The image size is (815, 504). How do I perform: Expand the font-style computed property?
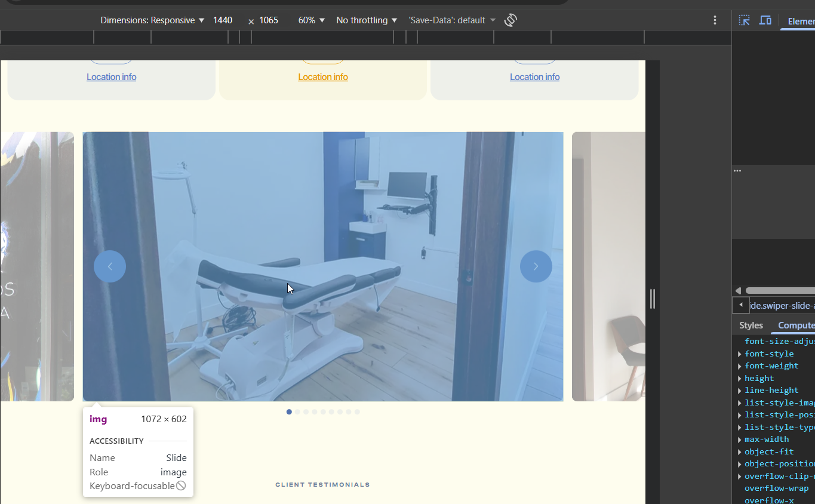pyautogui.click(x=740, y=354)
